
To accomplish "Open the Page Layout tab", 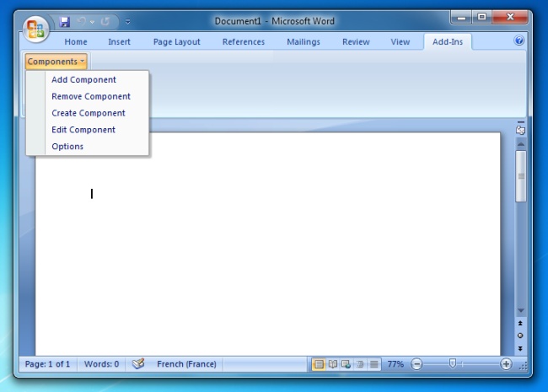I will click(x=176, y=42).
